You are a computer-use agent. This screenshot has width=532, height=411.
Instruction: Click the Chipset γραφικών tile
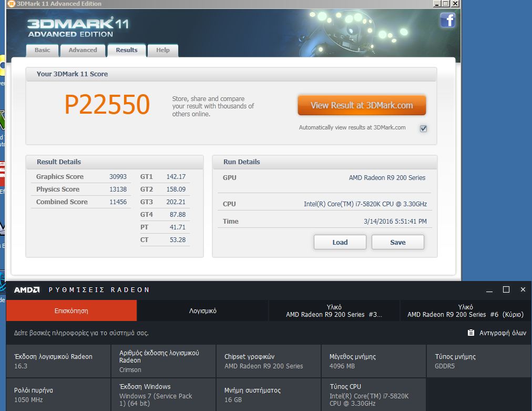[x=269, y=361]
